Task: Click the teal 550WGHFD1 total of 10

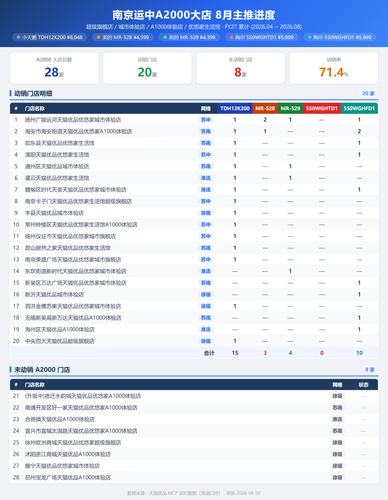Action: (359, 353)
